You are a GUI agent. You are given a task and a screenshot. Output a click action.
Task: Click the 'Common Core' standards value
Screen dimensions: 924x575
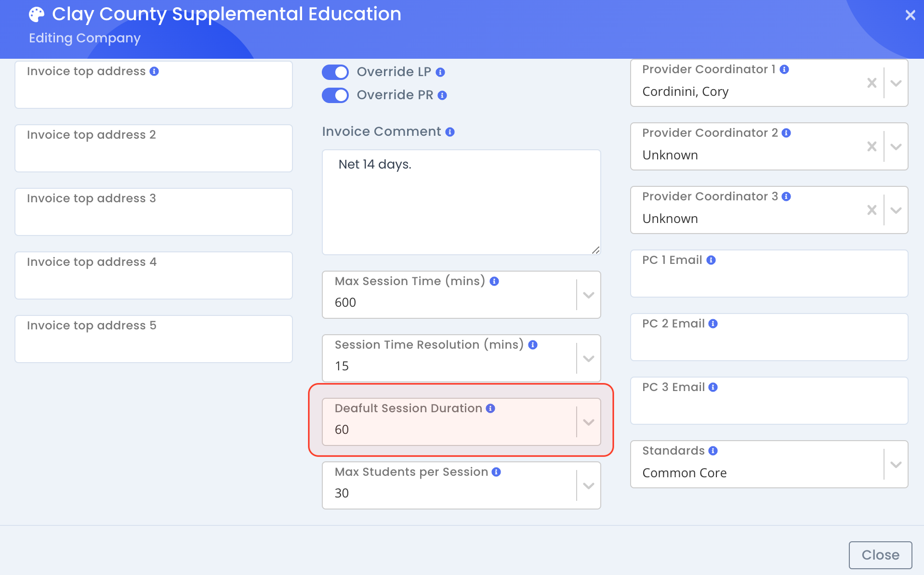point(684,473)
